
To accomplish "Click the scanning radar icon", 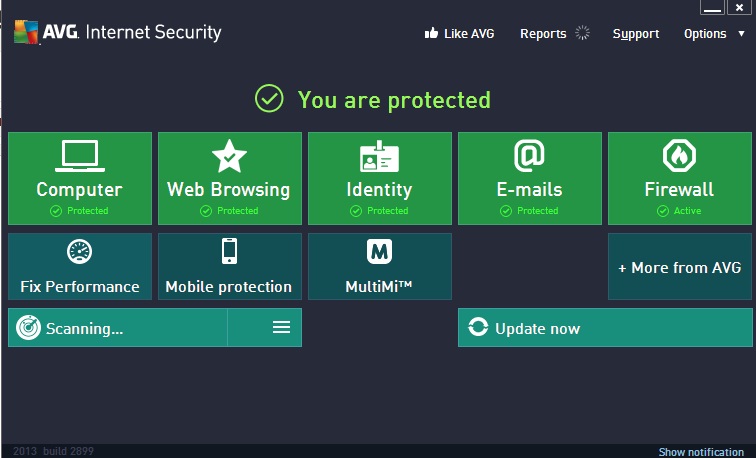I will point(28,328).
